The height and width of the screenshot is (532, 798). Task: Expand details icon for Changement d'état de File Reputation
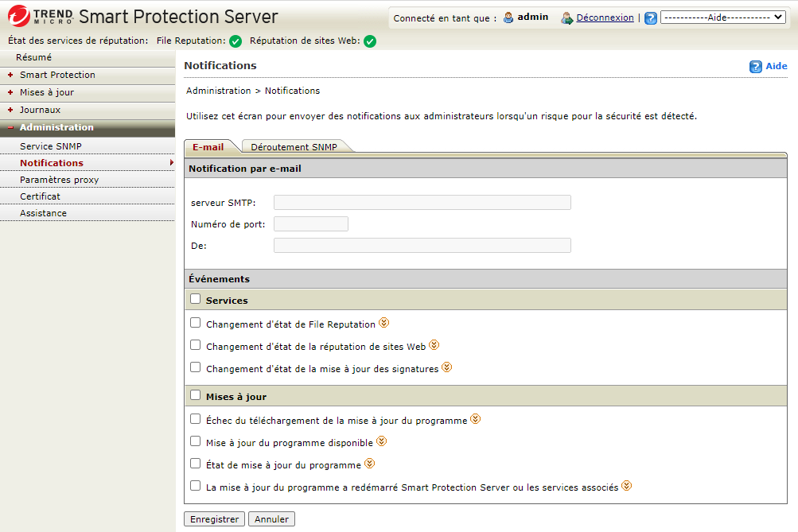pyautogui.click(x=384, y=323)
